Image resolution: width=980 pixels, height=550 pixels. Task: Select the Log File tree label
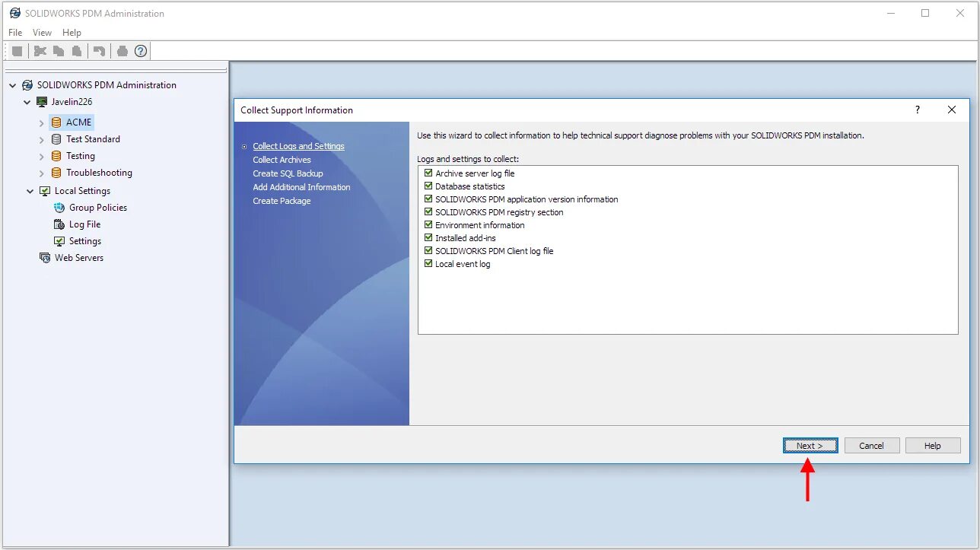[x=84, y=224]
